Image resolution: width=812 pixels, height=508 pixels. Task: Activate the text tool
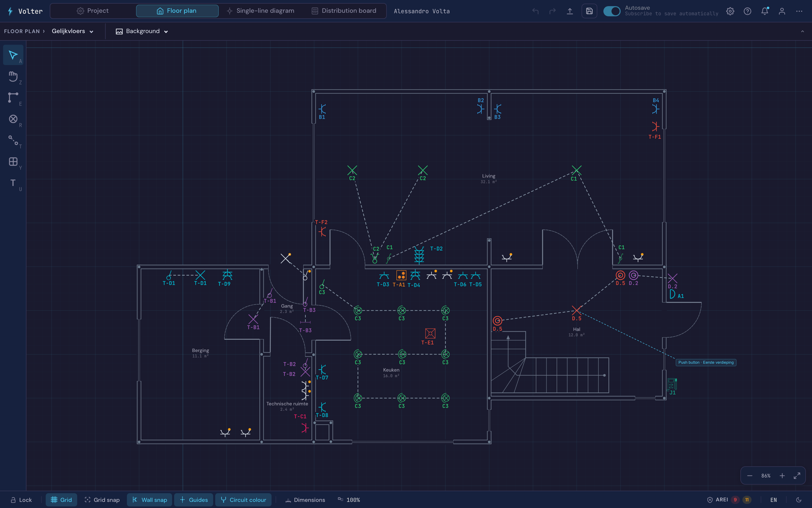13,183
